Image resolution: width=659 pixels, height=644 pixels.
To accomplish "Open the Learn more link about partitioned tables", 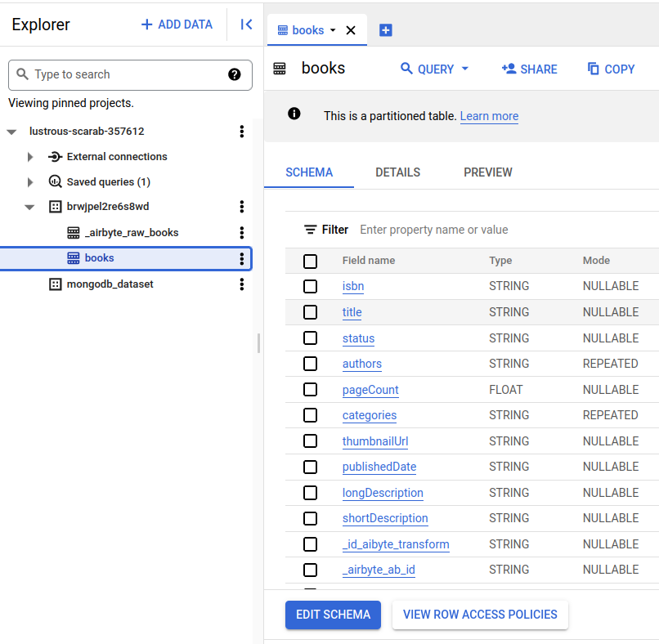I will coord(489,115).
